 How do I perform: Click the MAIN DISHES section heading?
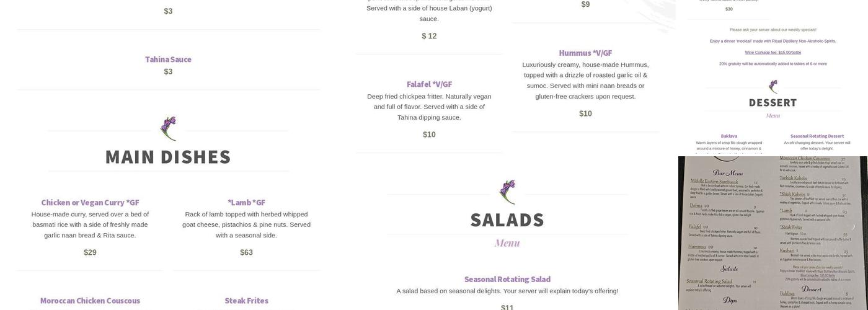point(168,157)
